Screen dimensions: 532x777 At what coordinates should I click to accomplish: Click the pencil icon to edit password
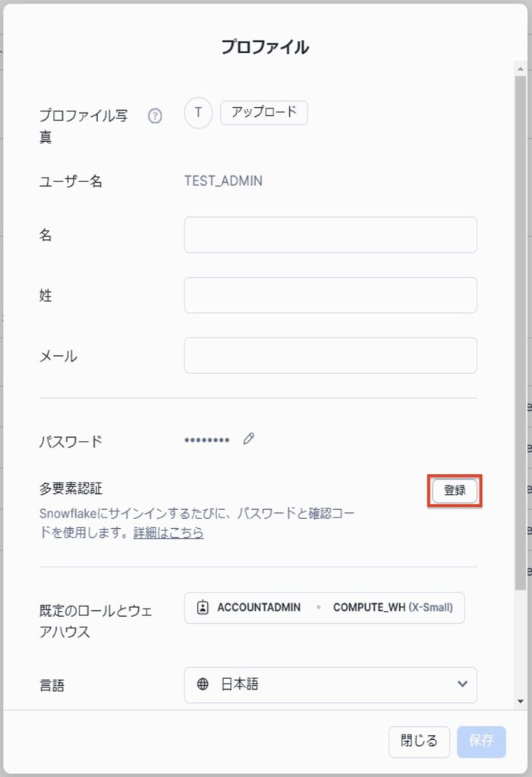tap(248, 439)
